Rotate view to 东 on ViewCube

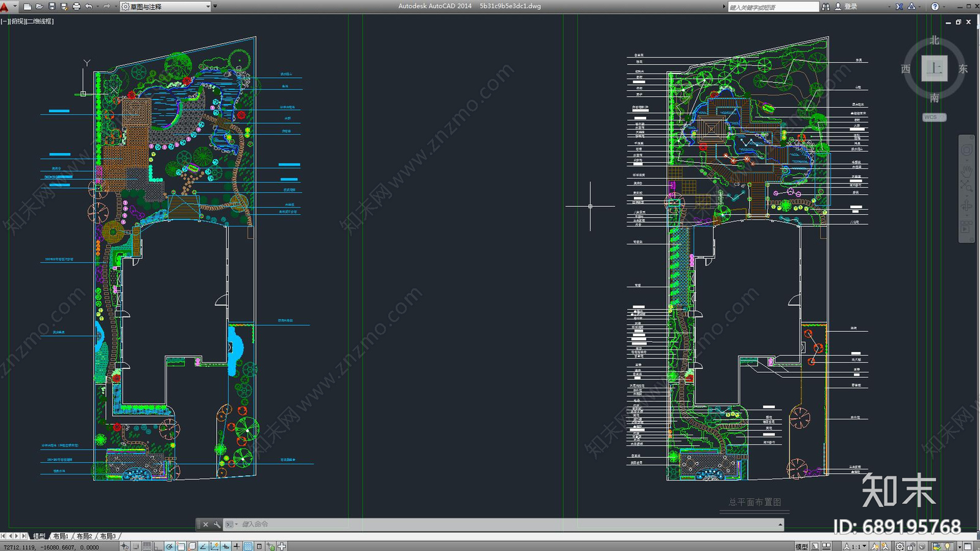point(963,69)
